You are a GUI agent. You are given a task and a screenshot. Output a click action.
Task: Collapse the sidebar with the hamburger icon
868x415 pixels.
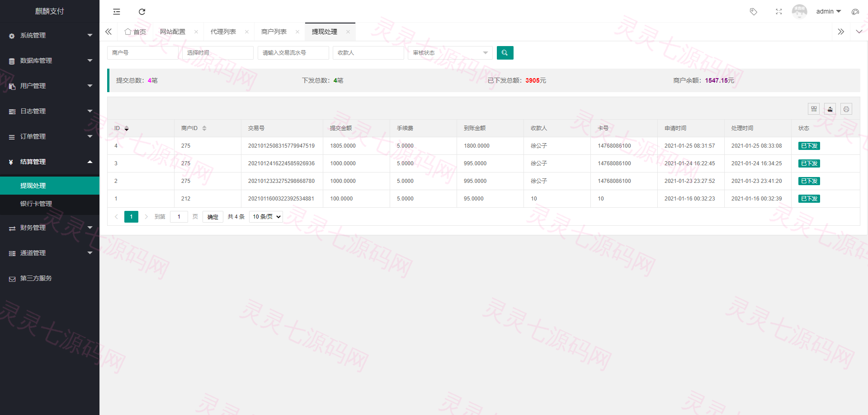click(x=117, y=12)
